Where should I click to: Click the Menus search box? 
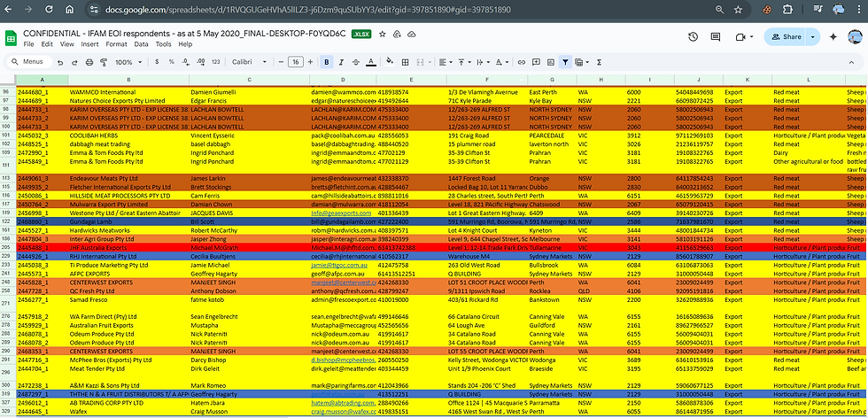tap(28, 62)
